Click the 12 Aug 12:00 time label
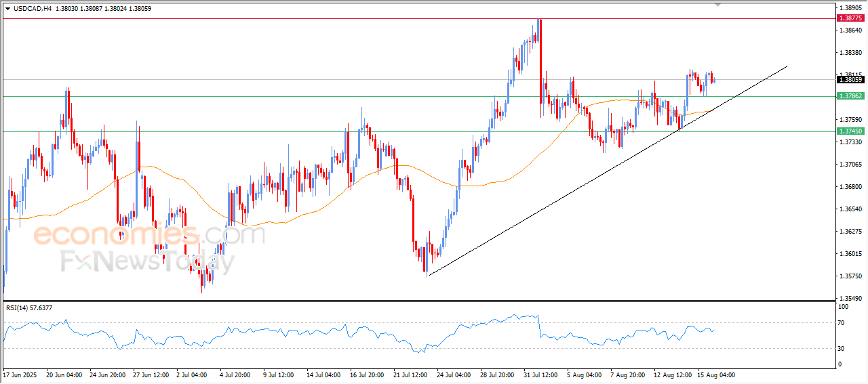The image size is (868, 384). (672, 375)
